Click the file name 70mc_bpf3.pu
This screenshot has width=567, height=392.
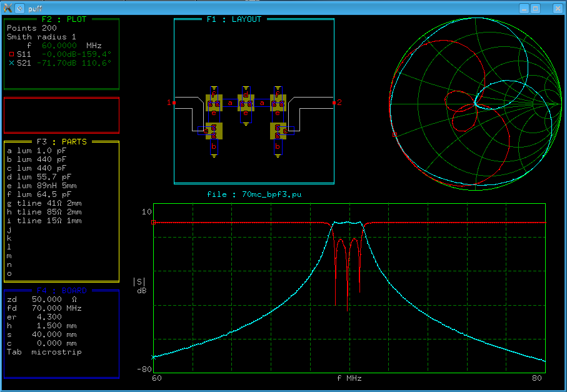coord(271,194)
